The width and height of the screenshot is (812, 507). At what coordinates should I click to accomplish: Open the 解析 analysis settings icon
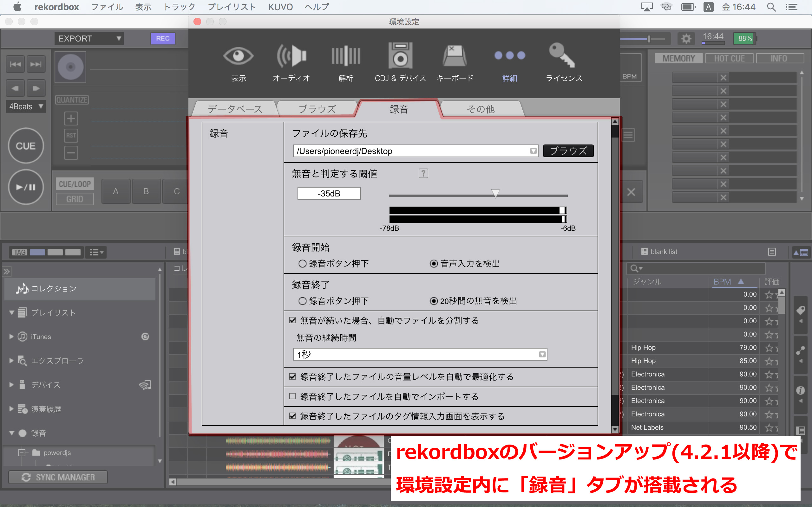[346, 56]
